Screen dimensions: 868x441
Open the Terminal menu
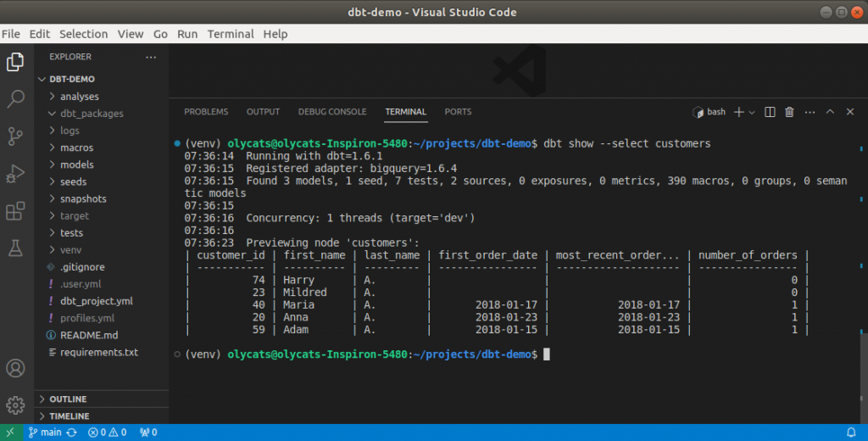(231, 34)
